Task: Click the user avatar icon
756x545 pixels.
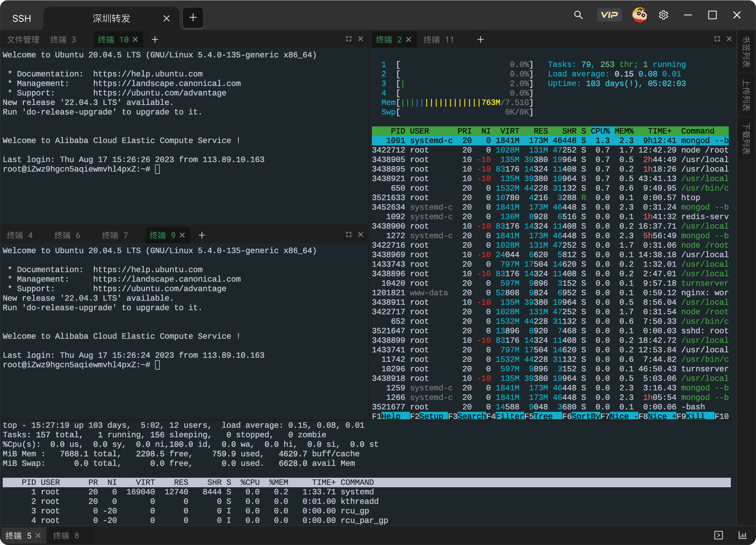Action: [x=639, y=15]
